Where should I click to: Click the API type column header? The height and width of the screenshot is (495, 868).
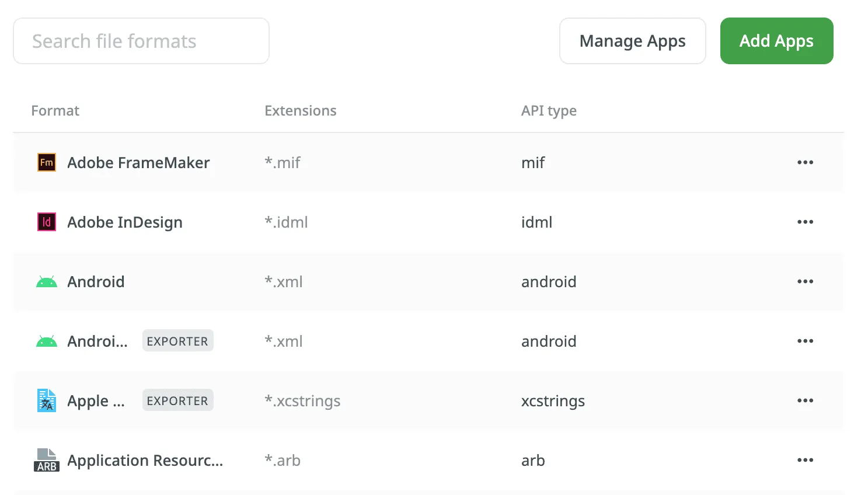click(549, 110)
